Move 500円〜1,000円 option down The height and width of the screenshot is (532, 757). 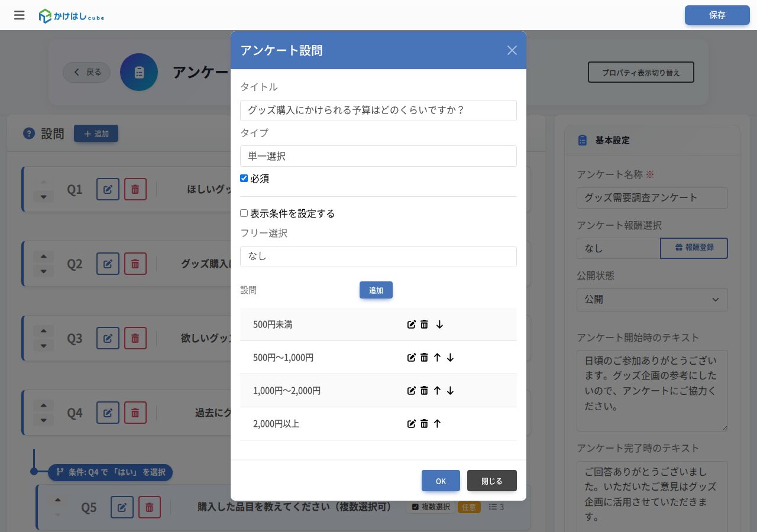(x=450, y=358)
